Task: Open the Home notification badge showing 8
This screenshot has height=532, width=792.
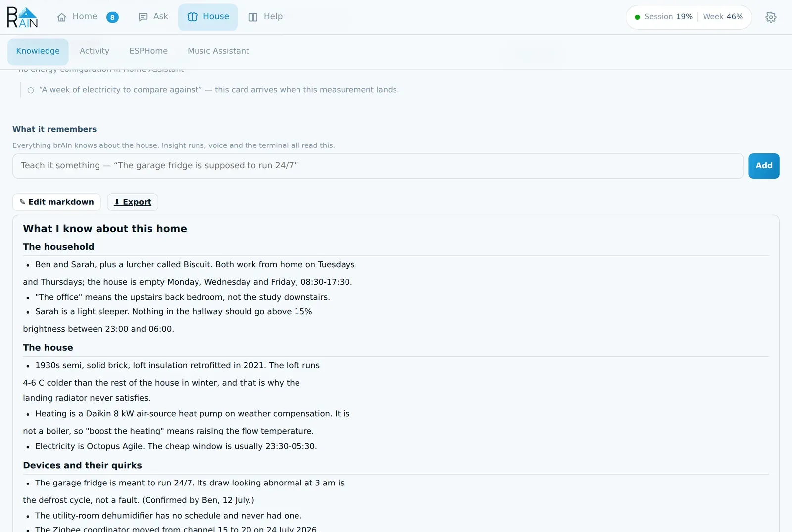Action: pos(112,17)
